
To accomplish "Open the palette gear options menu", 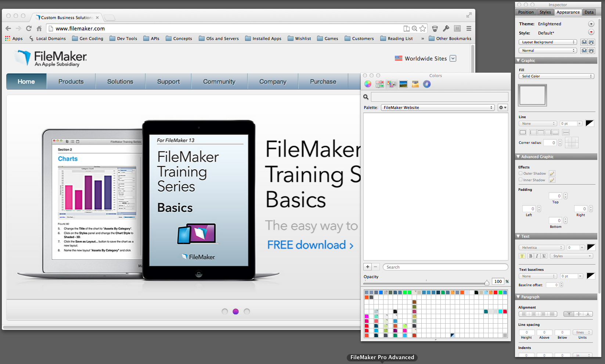I will coord(503,108).
